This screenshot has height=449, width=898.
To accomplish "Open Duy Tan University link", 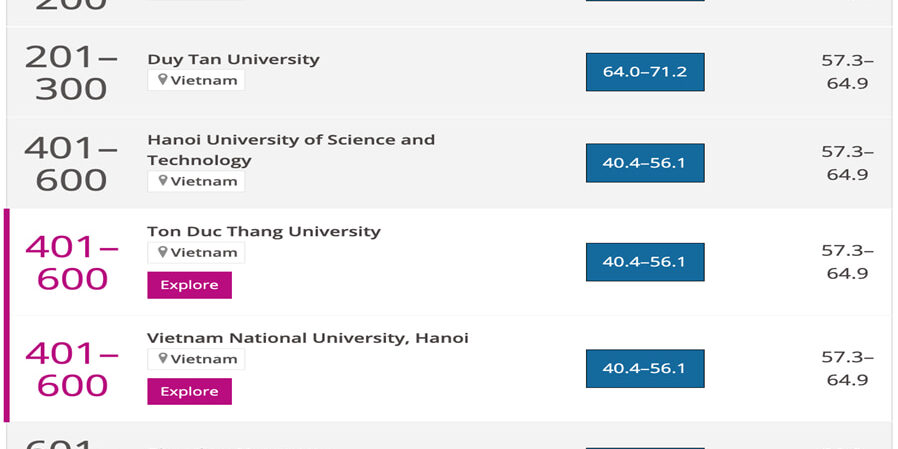I will point(233,59).
